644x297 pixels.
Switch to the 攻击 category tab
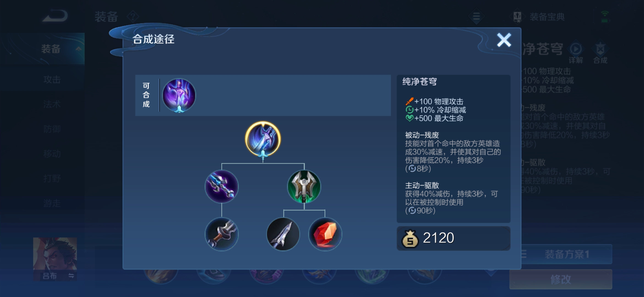coord(52,80)
